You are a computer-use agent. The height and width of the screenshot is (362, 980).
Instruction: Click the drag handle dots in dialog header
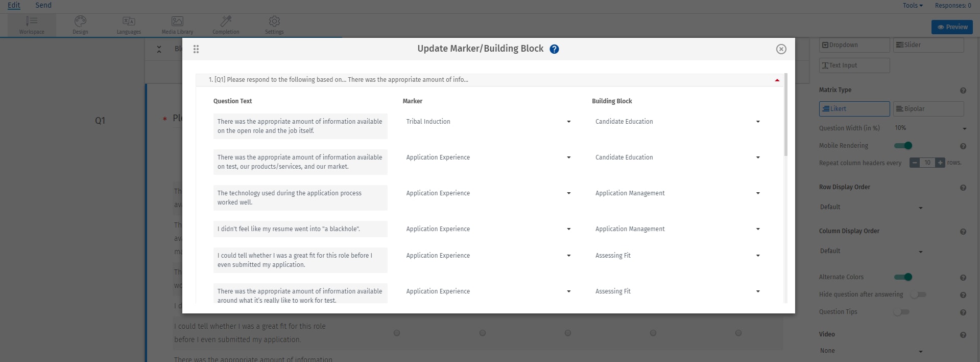pyautogui.click(x=196, y=49)
